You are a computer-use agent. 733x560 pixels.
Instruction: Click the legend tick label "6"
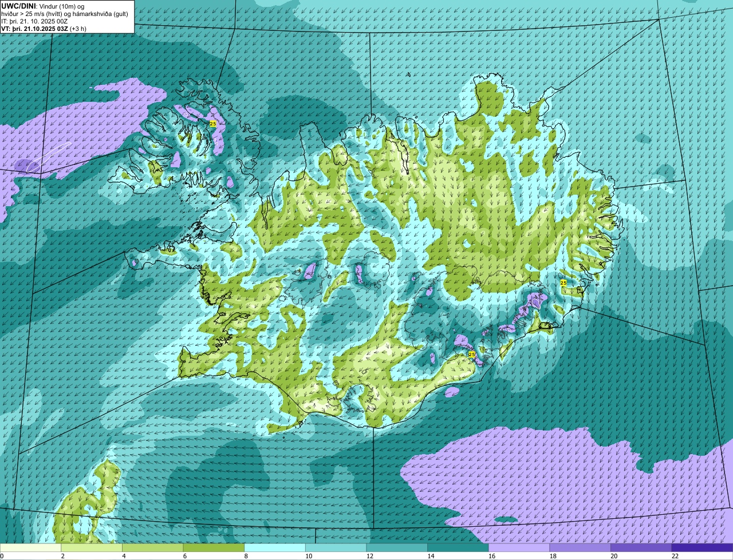(x=184, y=556)
